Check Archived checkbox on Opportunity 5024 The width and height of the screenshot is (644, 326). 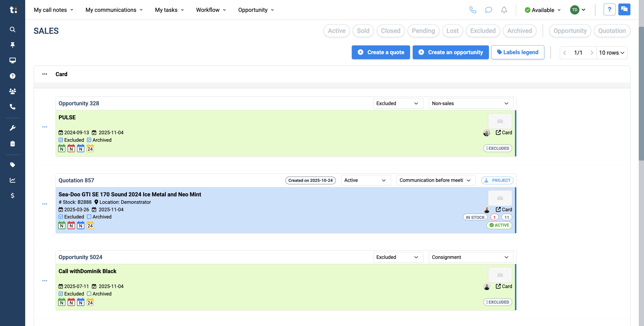pos(89,294)
